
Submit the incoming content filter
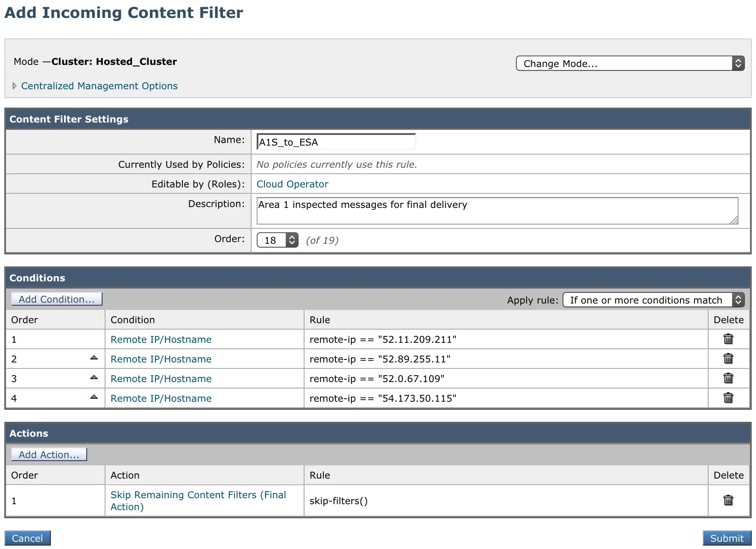point(727,538)
